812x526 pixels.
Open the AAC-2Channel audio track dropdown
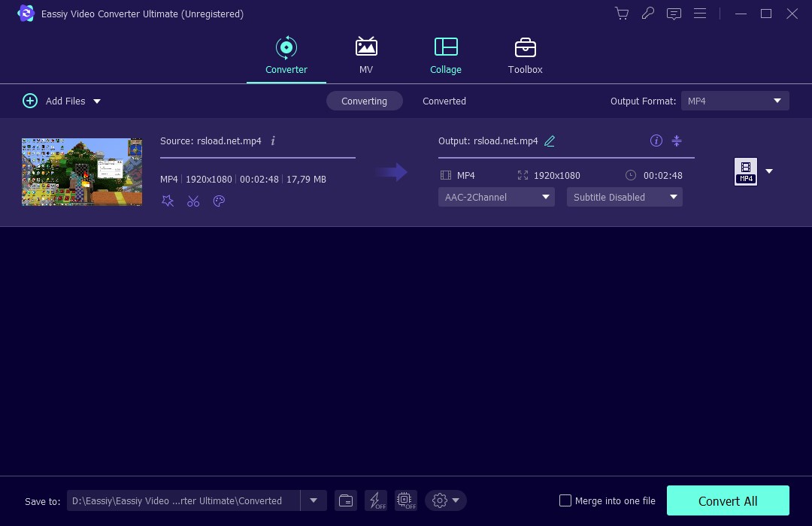tap(496, 197)
